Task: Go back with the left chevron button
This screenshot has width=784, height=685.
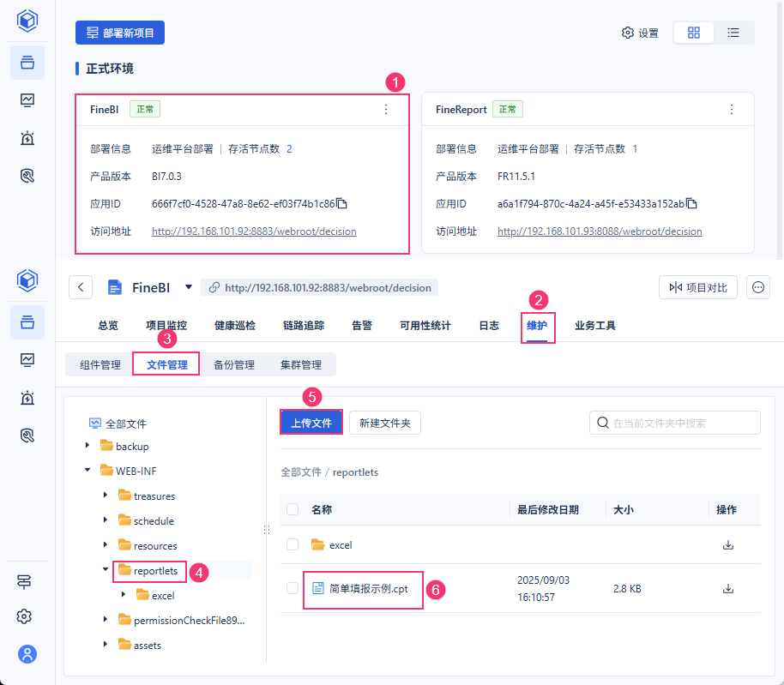Action: click(81, 287)
